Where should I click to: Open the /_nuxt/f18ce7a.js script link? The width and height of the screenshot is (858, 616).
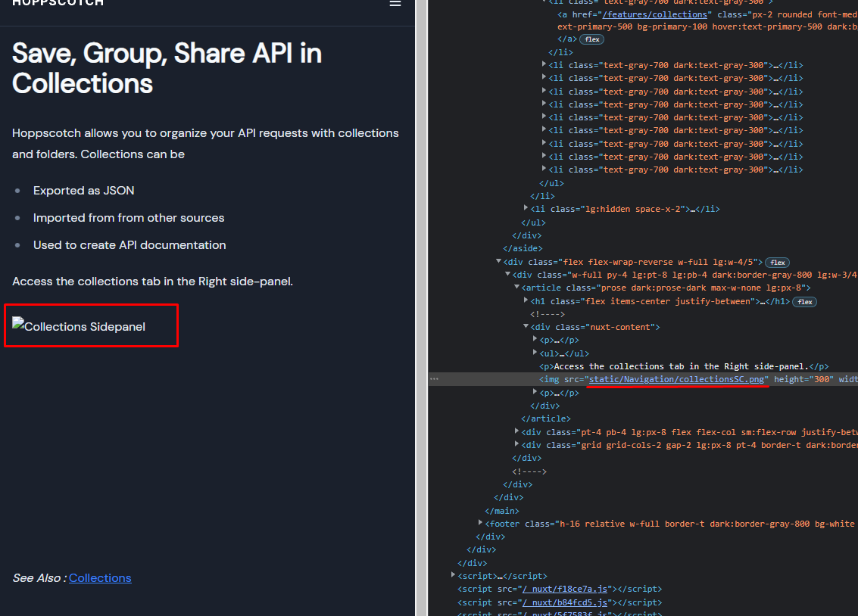(x=565, y=589)
